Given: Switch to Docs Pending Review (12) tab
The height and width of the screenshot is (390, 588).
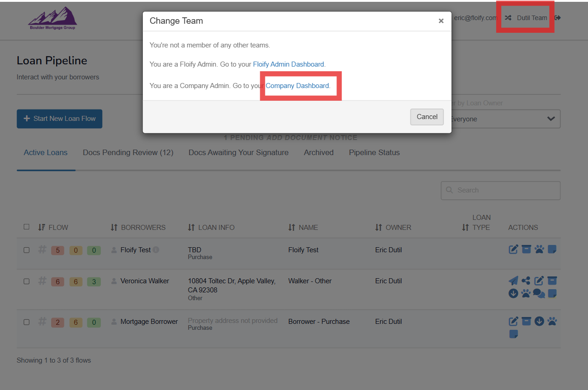Looking at the screenshot, I should point(128,153).
